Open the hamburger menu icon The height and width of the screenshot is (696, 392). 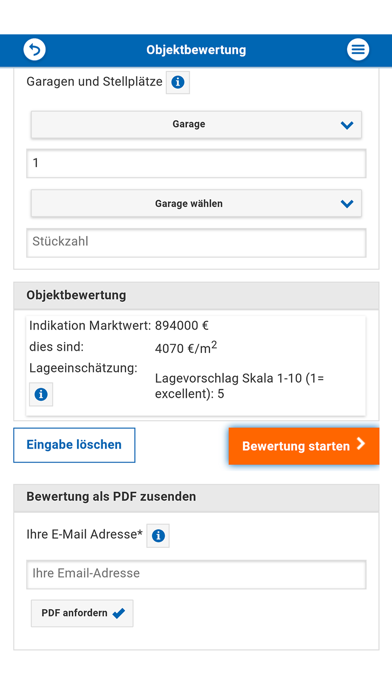coord(358,49)
